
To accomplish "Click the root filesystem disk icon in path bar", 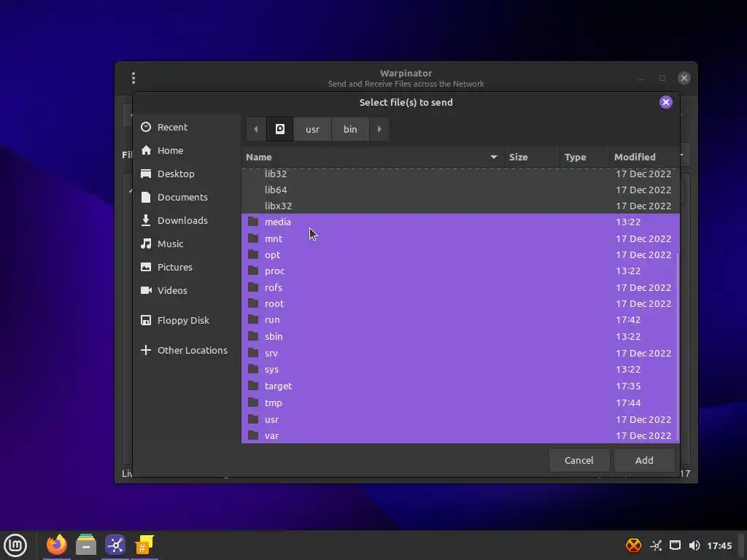I will (x=280, y=129).
